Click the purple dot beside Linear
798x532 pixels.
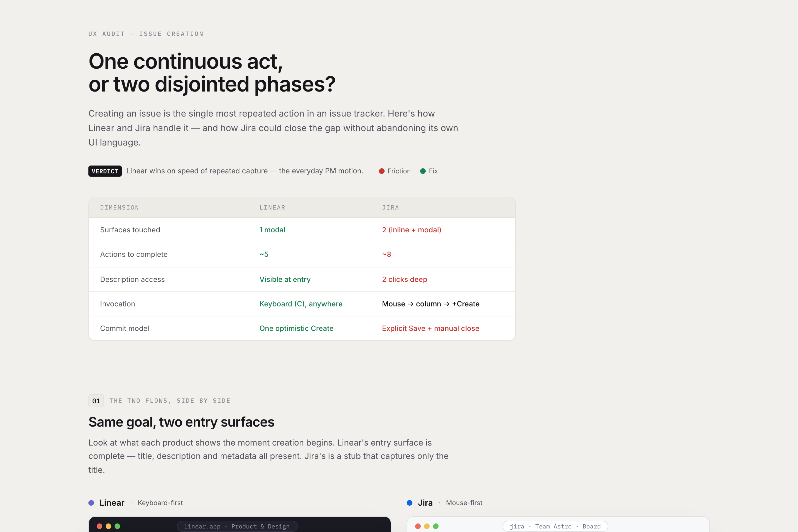click(91, 503)
